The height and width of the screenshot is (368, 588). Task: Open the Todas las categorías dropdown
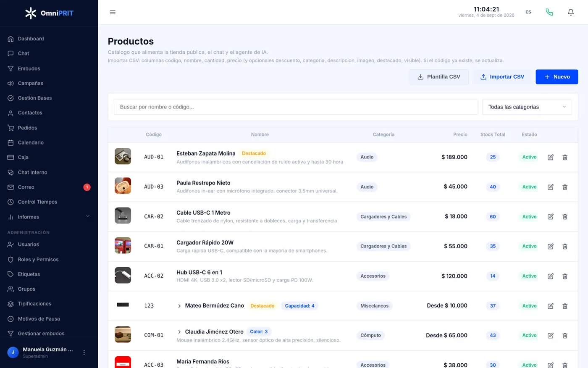527,107
